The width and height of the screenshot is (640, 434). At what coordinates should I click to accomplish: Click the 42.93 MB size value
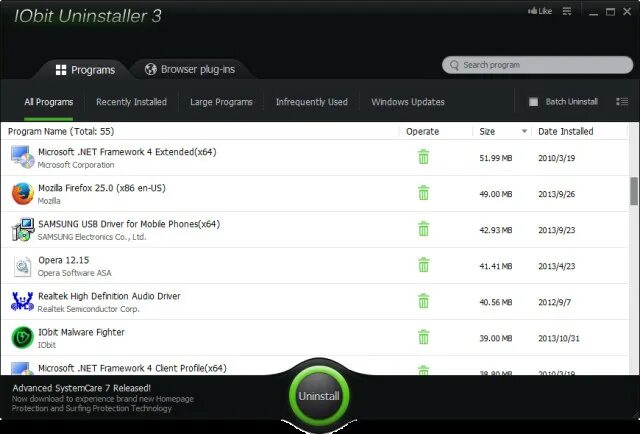pyautogui.click(x=496, y=230)
